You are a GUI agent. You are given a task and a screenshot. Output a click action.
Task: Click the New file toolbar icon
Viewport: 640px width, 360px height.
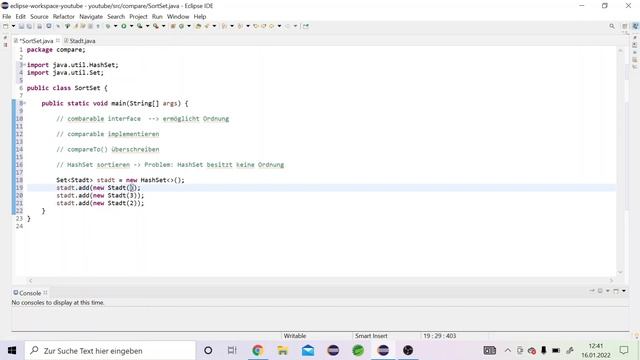coord(6,26)
